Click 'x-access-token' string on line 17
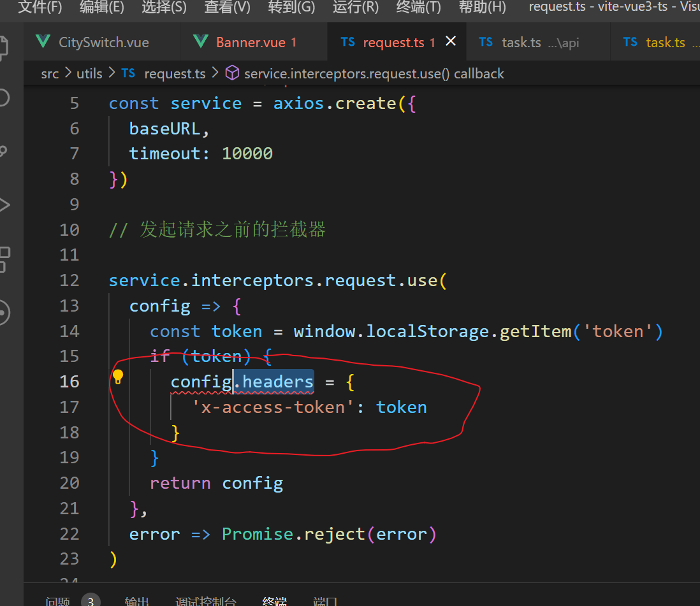Viewport: 700px width, 606px height. [272, 407]
